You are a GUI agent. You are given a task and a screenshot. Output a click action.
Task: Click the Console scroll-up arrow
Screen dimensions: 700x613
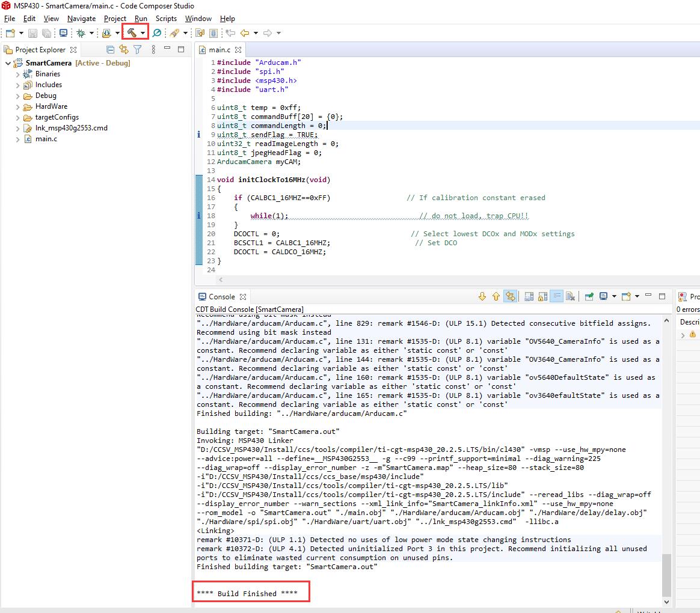click(x=666, y=320)
